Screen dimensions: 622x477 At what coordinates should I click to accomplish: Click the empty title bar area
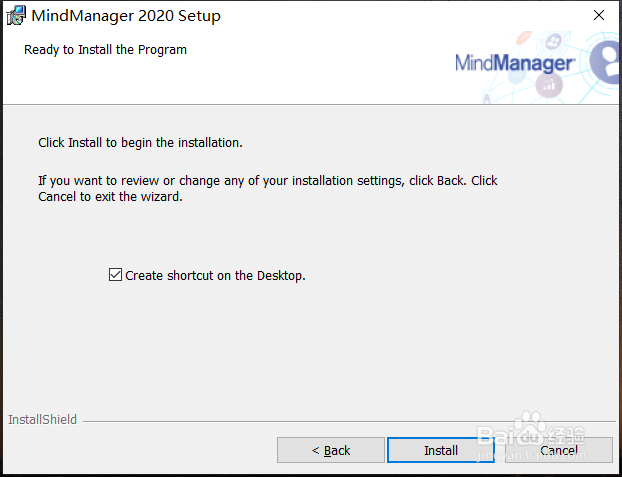400,16
